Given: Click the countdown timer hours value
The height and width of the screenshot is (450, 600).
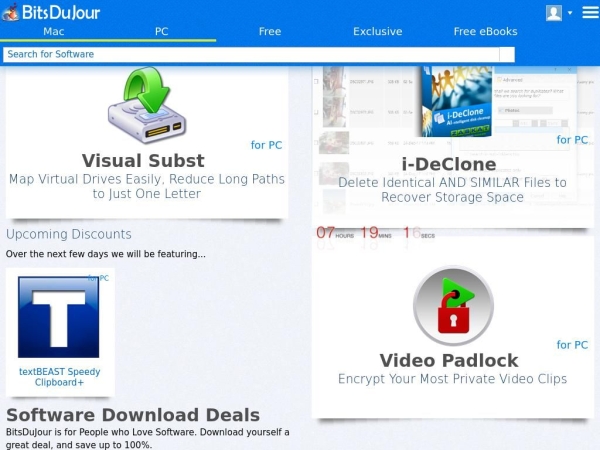Looking at the screenshot, I should pyautogui.click(x=326, y=233).
